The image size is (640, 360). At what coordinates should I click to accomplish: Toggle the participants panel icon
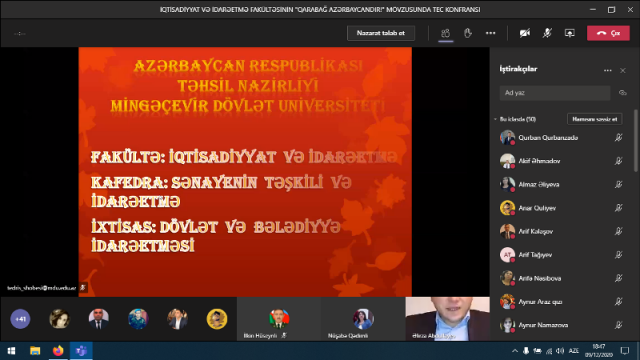pyautogui.click(x=445, y=33)
